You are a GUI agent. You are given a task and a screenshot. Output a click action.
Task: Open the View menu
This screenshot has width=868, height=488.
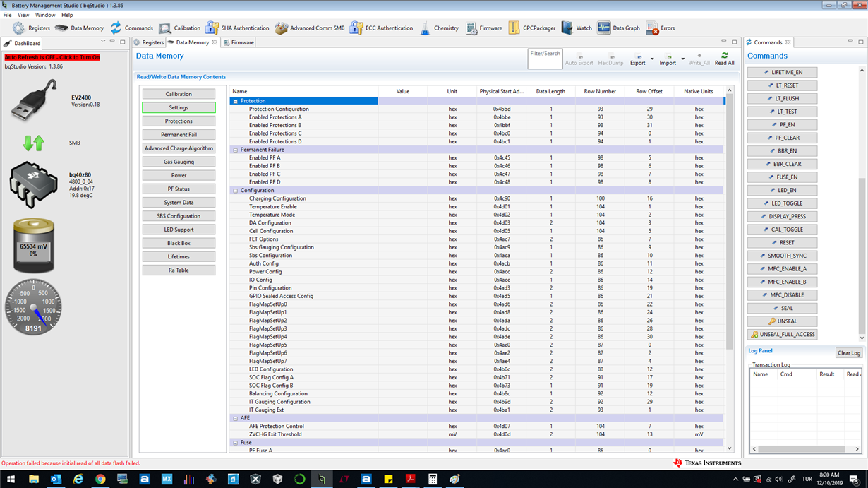(23, 15)
